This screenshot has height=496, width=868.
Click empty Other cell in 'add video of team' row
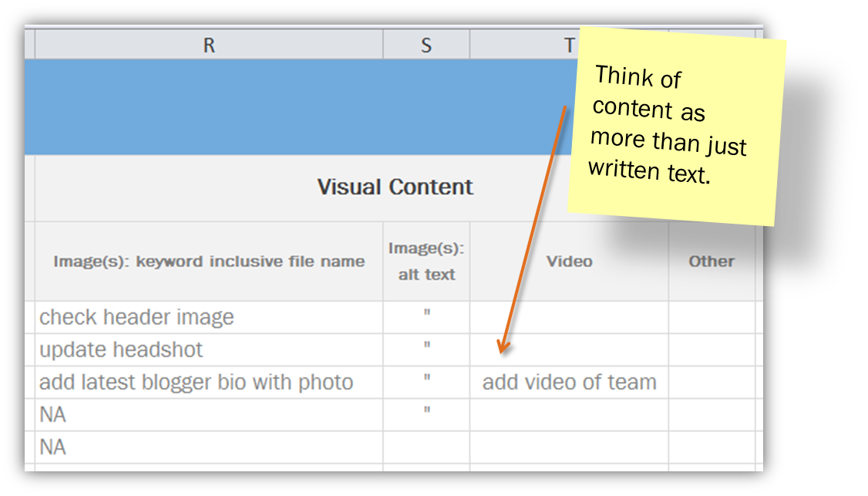pos(712,383)
